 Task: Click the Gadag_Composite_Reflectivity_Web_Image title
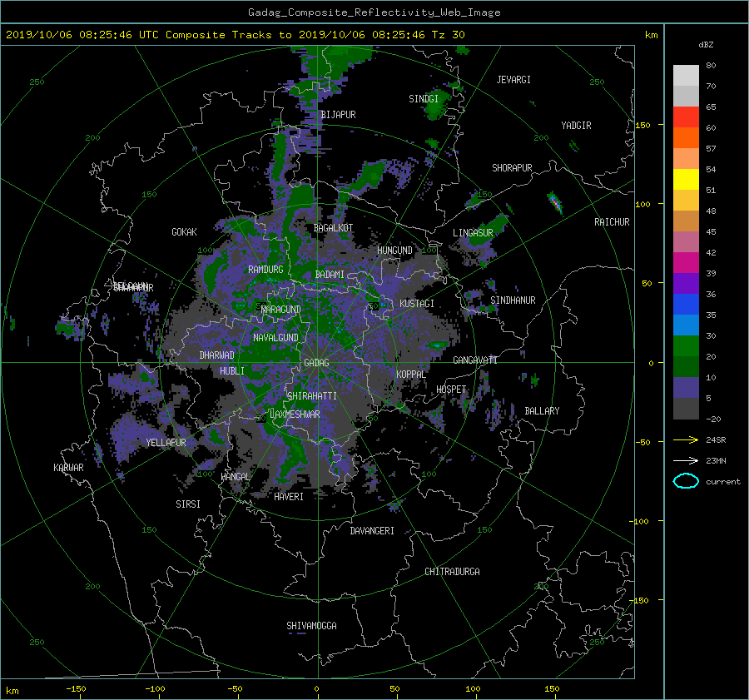click(374, 12)
